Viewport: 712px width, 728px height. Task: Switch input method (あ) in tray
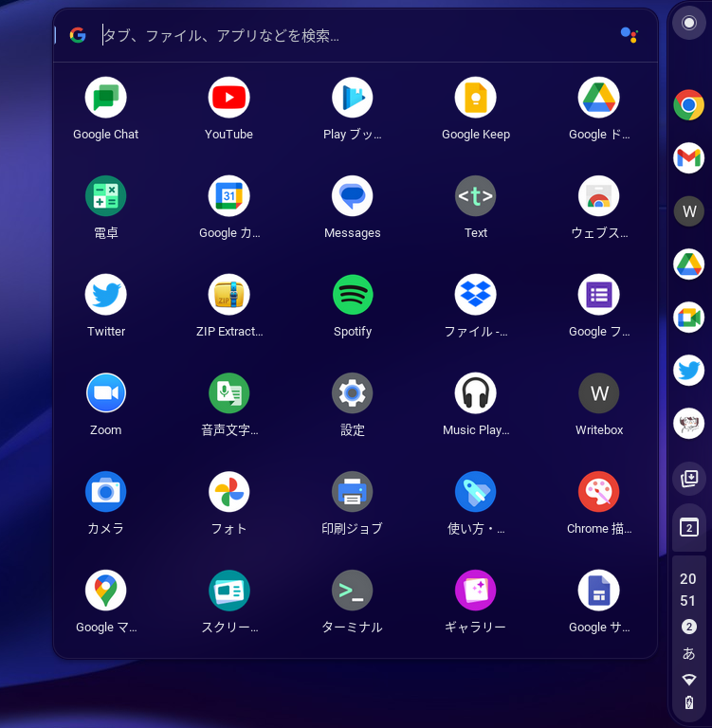tap(689, 653)
